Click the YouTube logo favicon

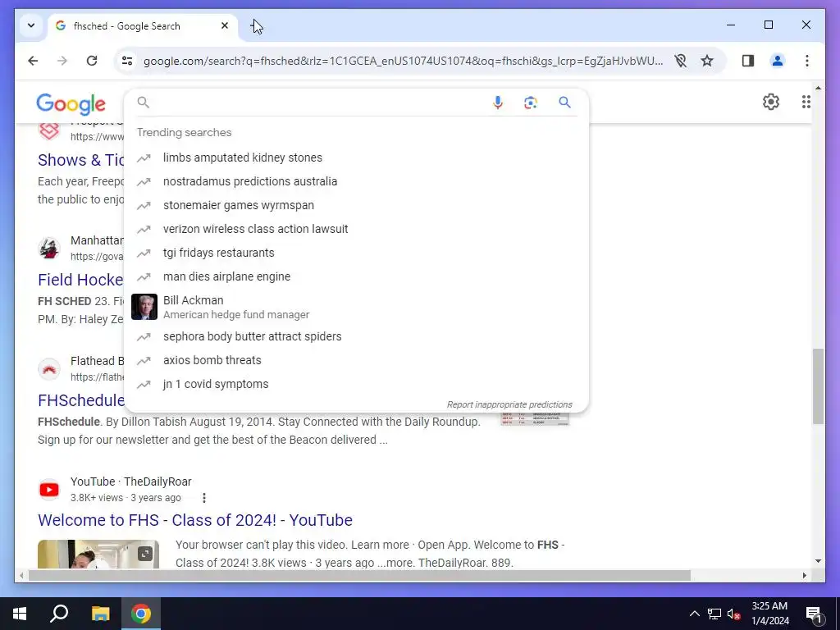49,490
